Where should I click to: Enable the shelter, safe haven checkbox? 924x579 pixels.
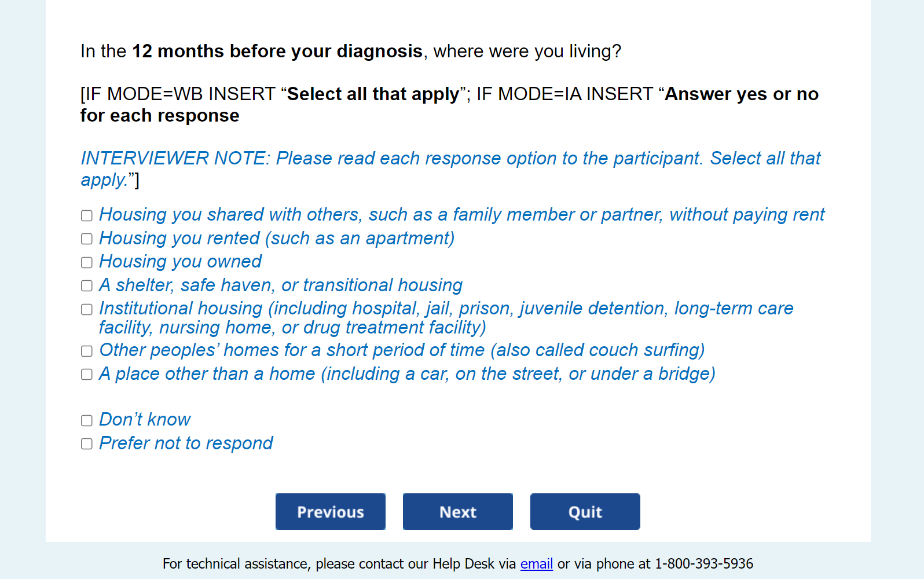[87, 286]
